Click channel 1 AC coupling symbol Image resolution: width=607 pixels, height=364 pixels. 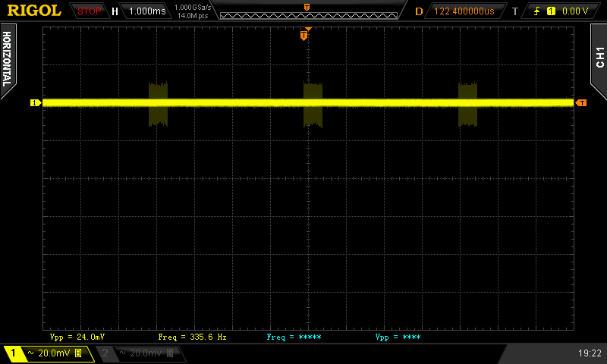pyautogui.click(x=31, y=353)
